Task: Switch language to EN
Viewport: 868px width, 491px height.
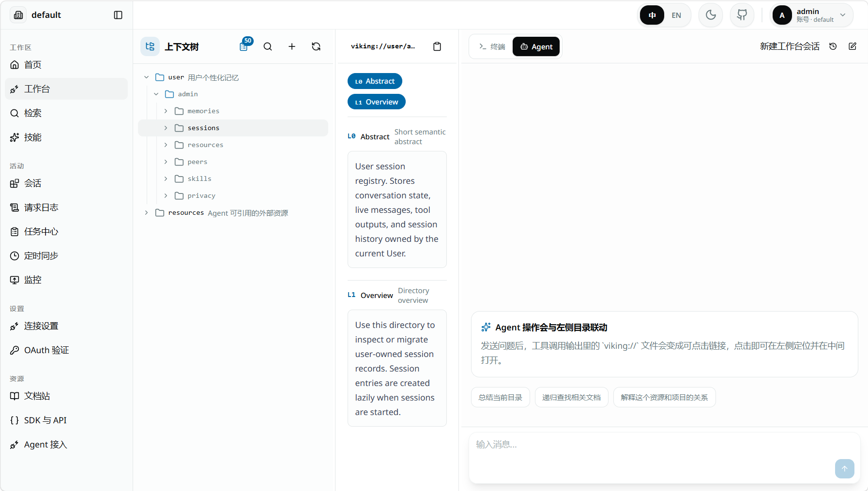Action: coord(676,15)
